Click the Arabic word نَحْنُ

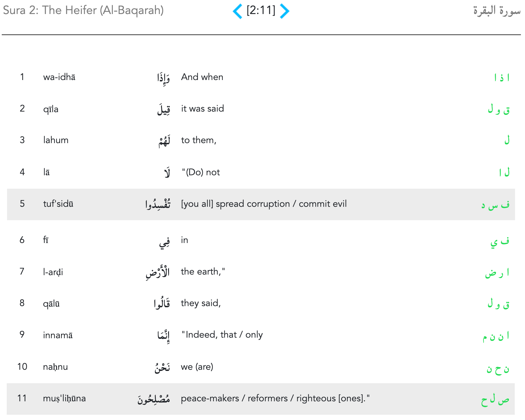pos(162,367)
